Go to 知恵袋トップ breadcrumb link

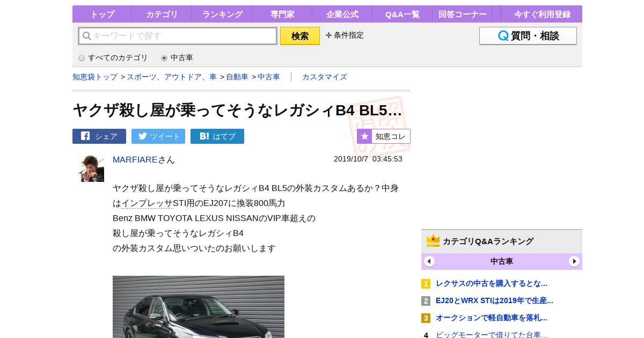(x=95, y=77)
